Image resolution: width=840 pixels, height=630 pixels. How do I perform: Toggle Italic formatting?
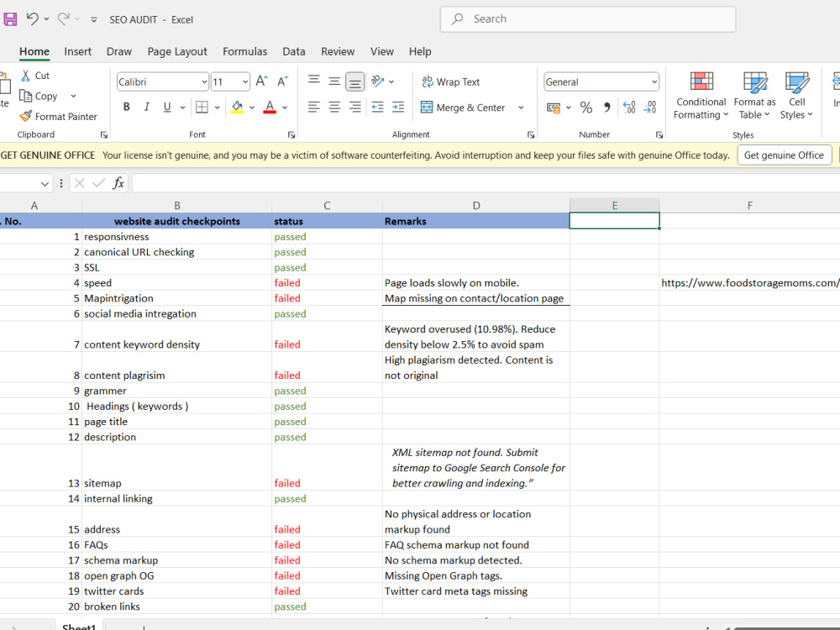pos(146,108)
